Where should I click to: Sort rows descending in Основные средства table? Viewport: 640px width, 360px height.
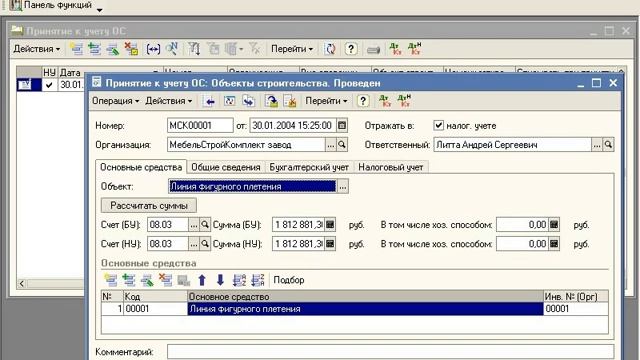click(258, 280)
